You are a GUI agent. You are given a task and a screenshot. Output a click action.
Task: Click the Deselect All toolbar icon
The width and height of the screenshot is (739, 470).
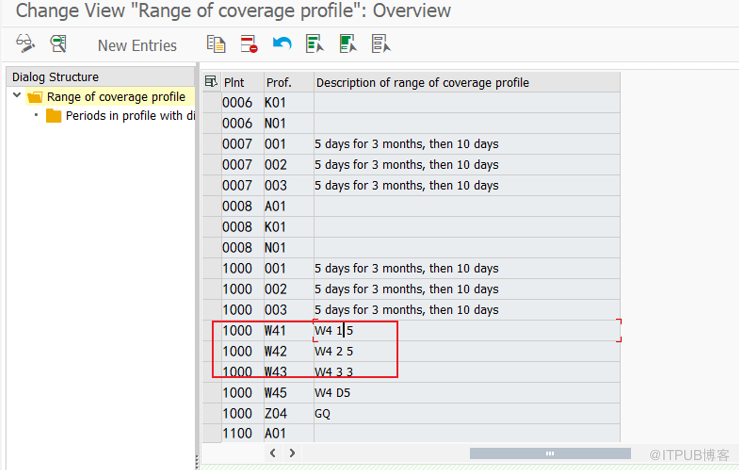(x=381, y=44)
